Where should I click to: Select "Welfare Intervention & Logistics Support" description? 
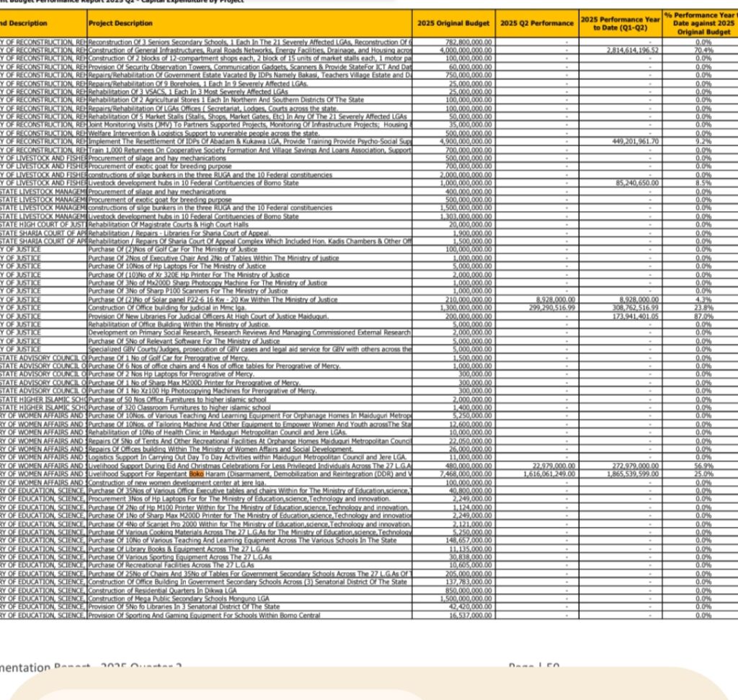[204, 133]
